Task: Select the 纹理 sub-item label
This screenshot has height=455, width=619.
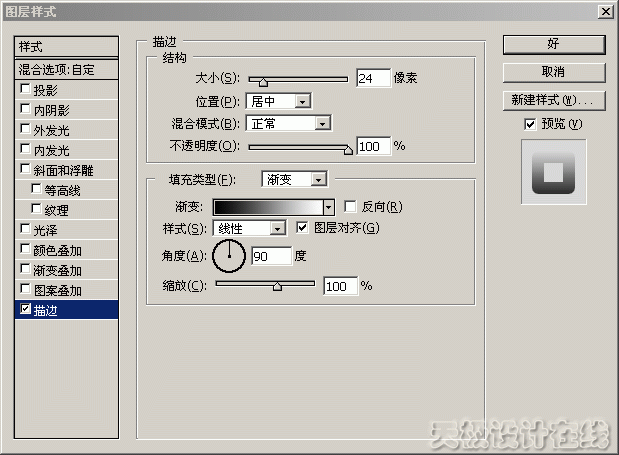Action: [x=56, y=211]
